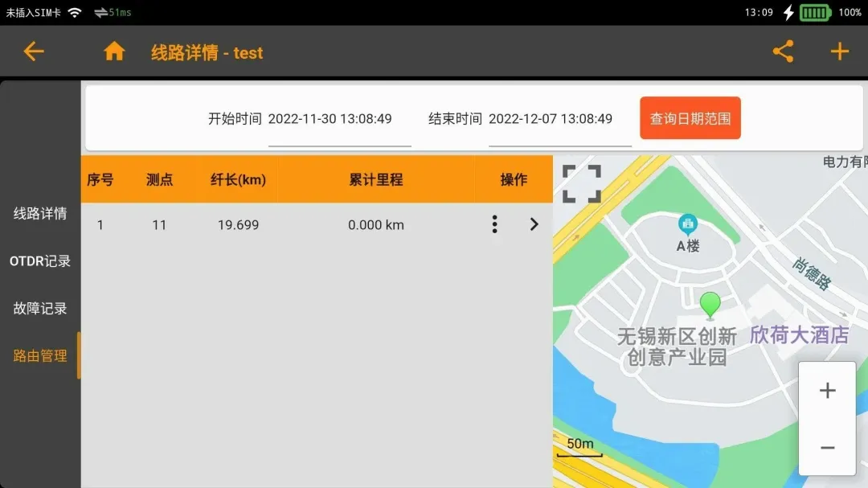The height and width of the screenshot is (488, 868).
Task: Open three-dot menu for row 1
Action: (x=494, y=224)
